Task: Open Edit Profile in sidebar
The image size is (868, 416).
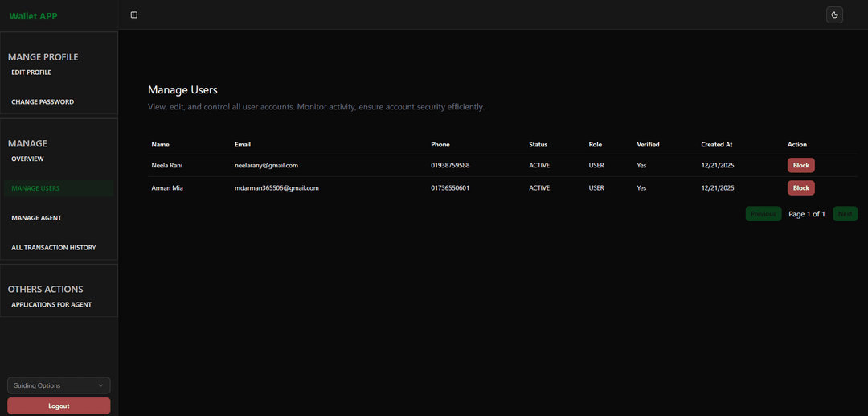Action: click(x=31, y=72)
